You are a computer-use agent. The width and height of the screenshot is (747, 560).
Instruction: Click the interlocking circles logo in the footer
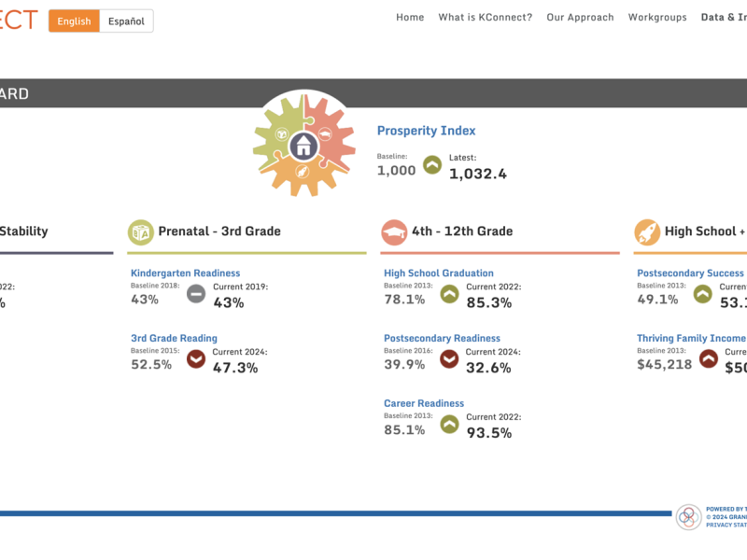tap(688, 514)
